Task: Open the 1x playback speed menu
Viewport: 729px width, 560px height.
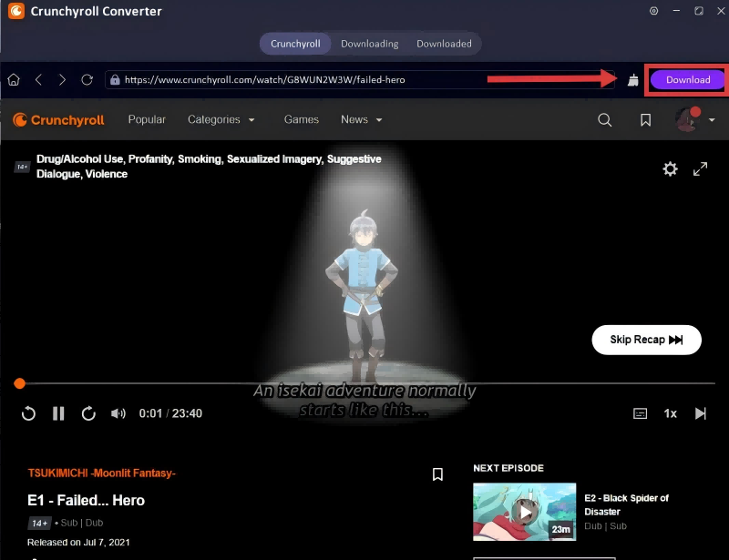Action: pyautogui.click(x=670, y=413)
